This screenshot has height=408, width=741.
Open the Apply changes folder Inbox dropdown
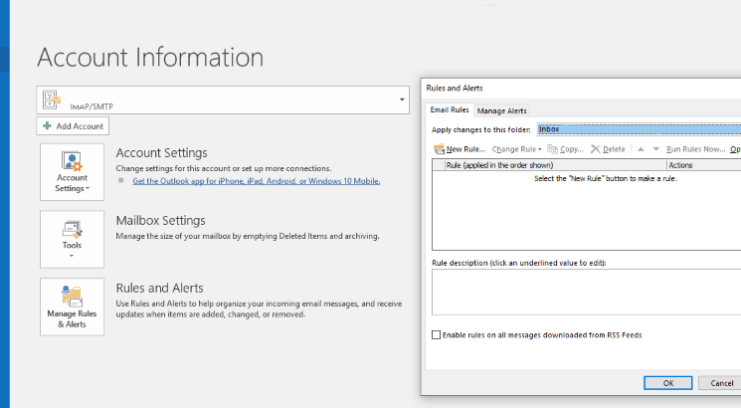(x=638, y=129)
